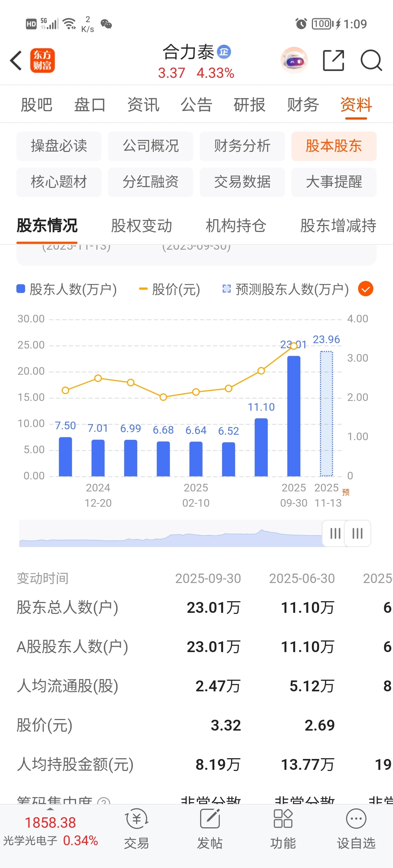Image resolution: width=393 pixels, height=868 pixels.
Task: Tap the 发帖 pencil icon
Action: click(210, 819)
